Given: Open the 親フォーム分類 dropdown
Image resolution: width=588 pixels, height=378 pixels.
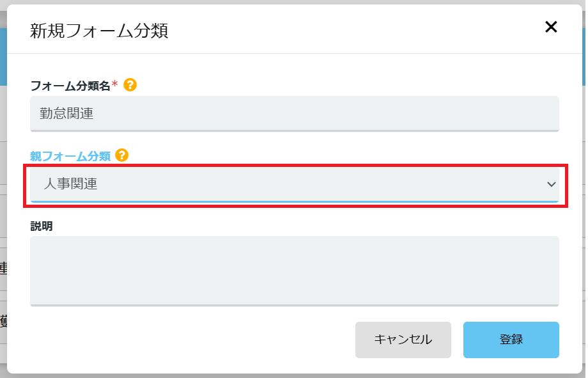Looking at the screenshot, I should click(295, 184).
